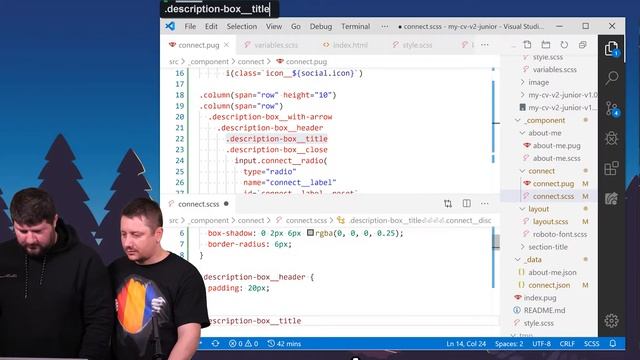
Task: Open the Go menu
Action: point(296,27)
